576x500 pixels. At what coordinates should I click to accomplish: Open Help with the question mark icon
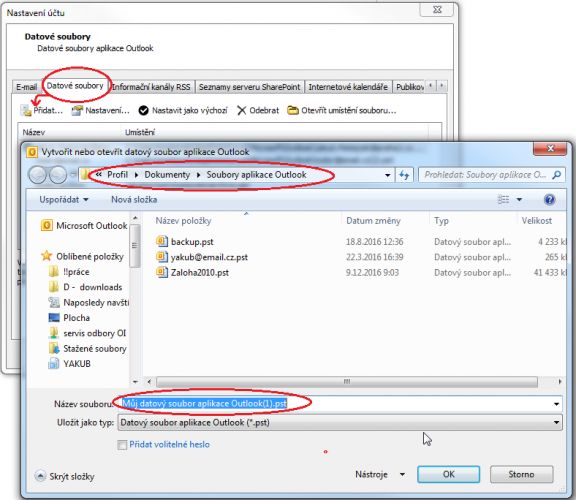coord(549,199)
